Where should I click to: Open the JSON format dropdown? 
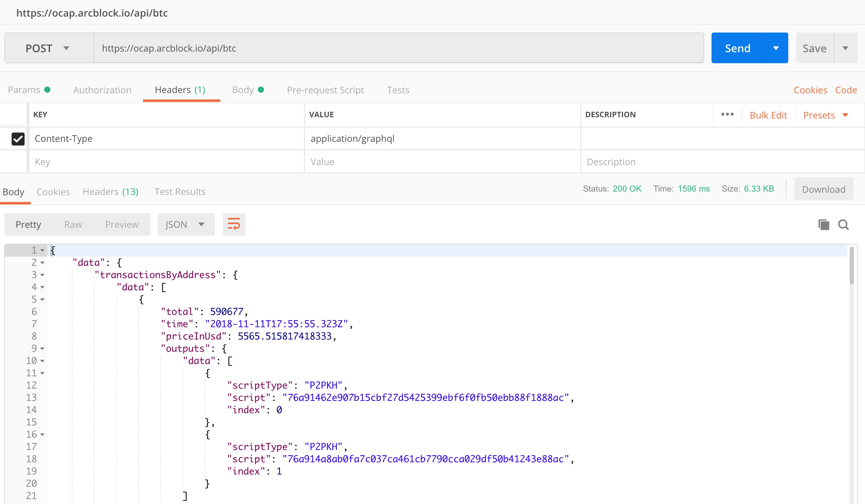pyautogui.click(x=186, y=224)
